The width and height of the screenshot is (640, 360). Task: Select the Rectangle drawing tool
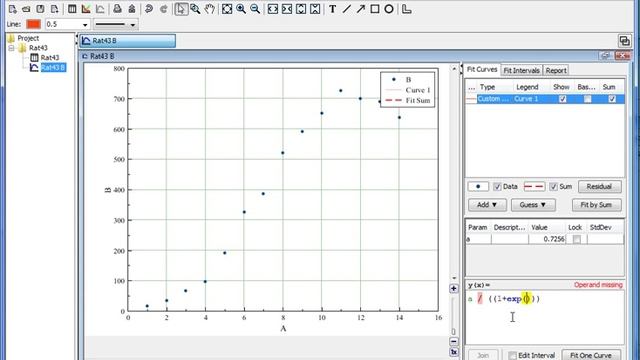375,9
